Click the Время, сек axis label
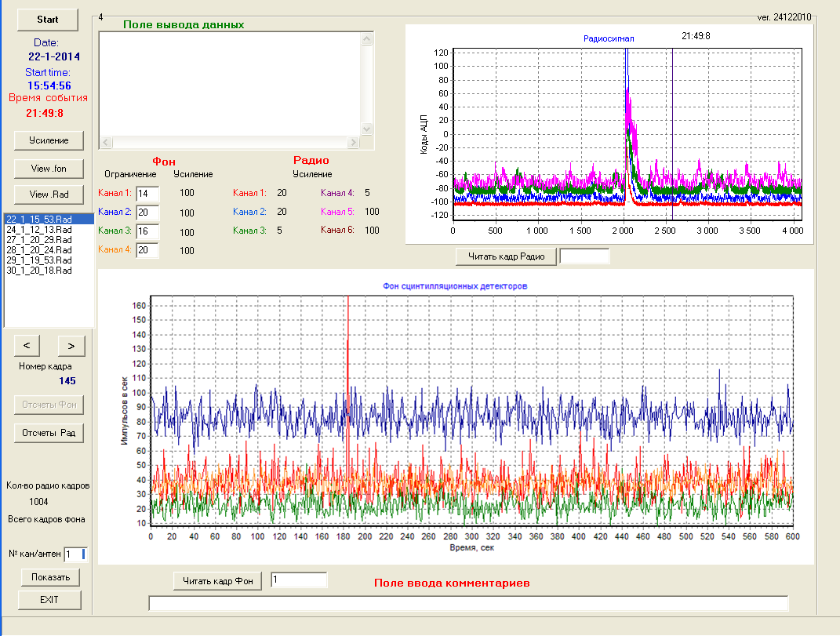840x636 pixels. coord(472,547)
